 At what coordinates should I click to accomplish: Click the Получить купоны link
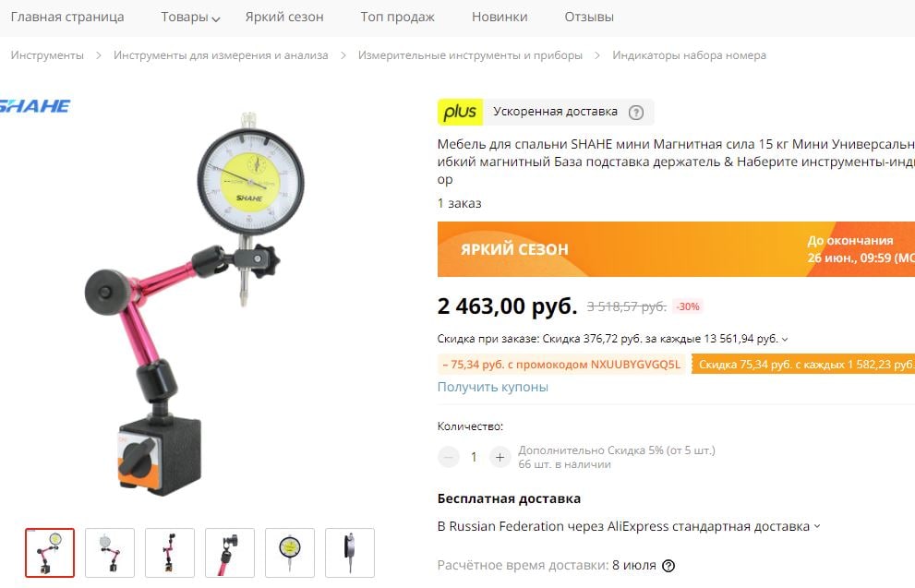(x=492, y=387)
